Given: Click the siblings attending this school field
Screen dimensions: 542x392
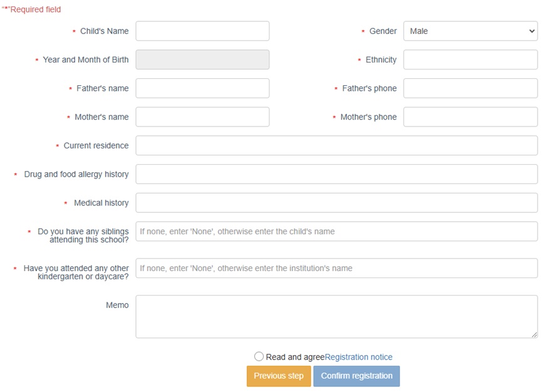Looking at the screenshot, I should pos(336,232).
